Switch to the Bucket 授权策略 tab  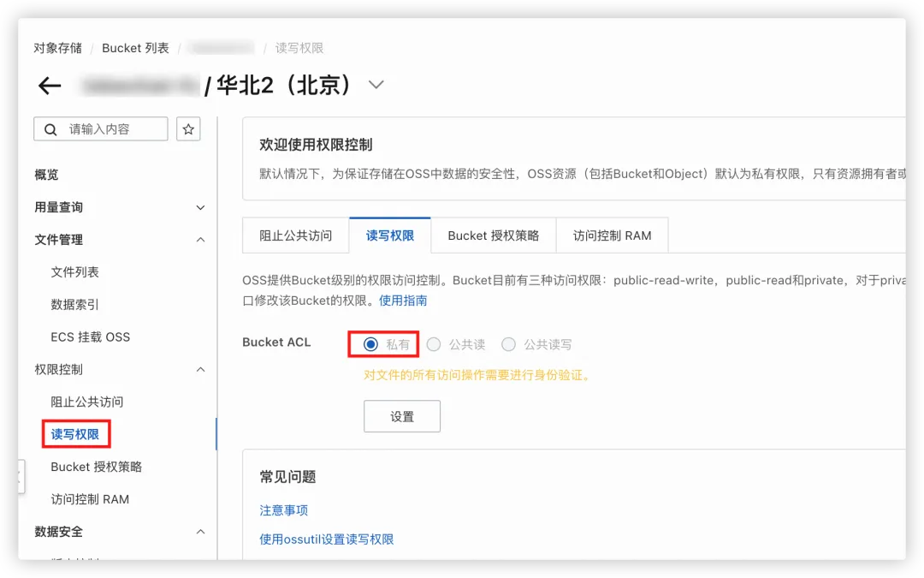[x=494, y=235]
